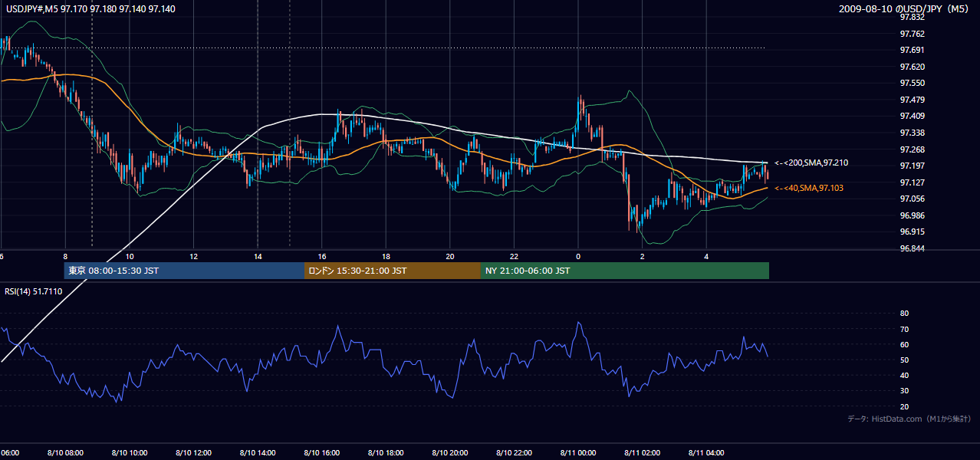Click price axis value 97.338
This screenshot has height=460, width=980.
(x=913, y=133)
